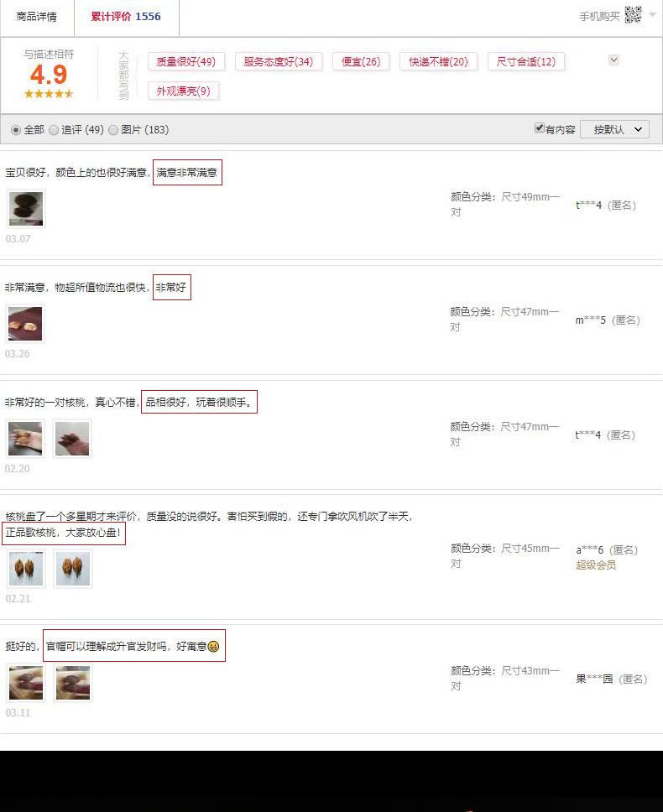Open the photo in the 03.26 review
Image resolution: width=663 pixels, height=812 pixels.
pos(25,324)
